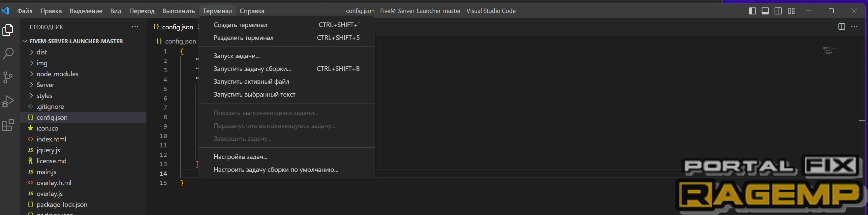
Task: Toggle secondary side bar layout icon
Action: (778, 11)
